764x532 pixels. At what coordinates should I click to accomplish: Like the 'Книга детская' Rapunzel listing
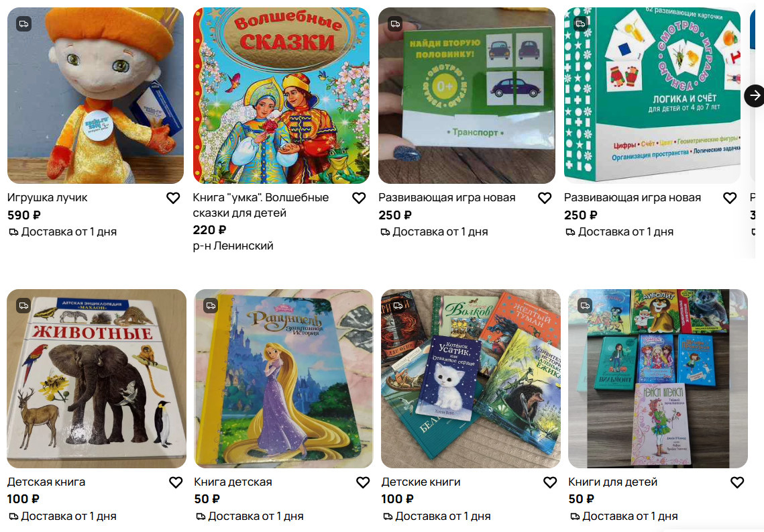tap(362, 482)
